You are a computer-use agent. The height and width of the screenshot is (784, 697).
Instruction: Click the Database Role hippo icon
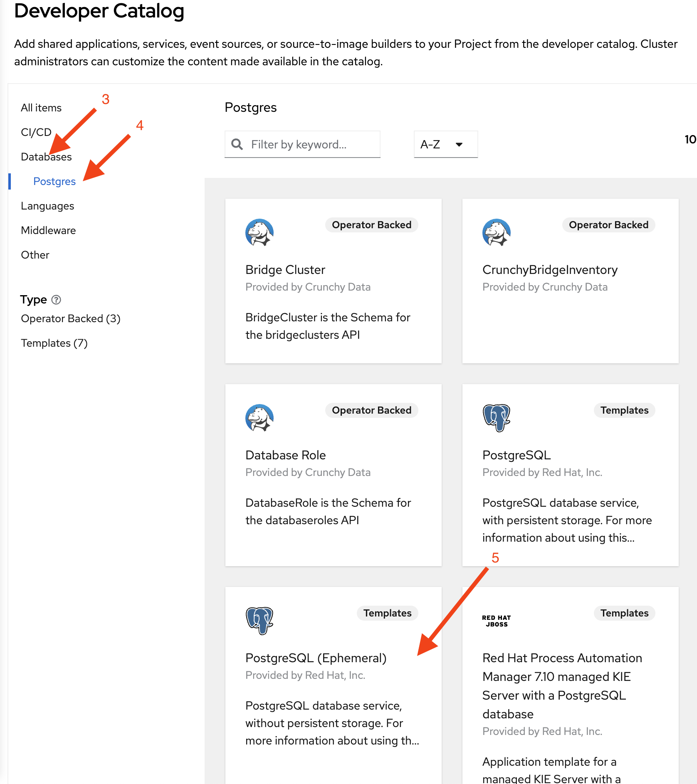pos(259,418)
